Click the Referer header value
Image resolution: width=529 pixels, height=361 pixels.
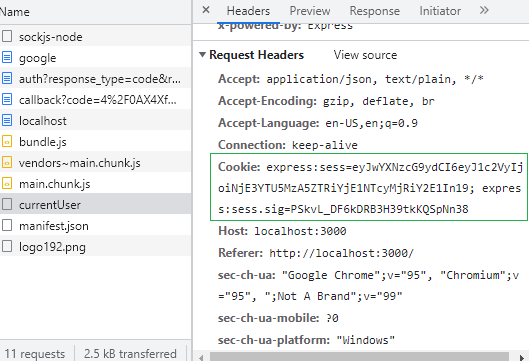pos(341,253)
